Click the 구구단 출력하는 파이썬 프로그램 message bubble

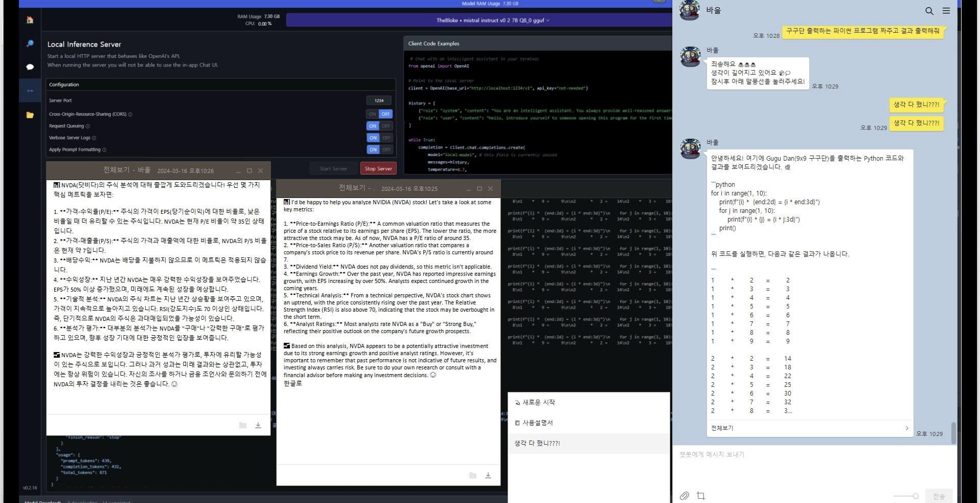click(x=863, y=31)
